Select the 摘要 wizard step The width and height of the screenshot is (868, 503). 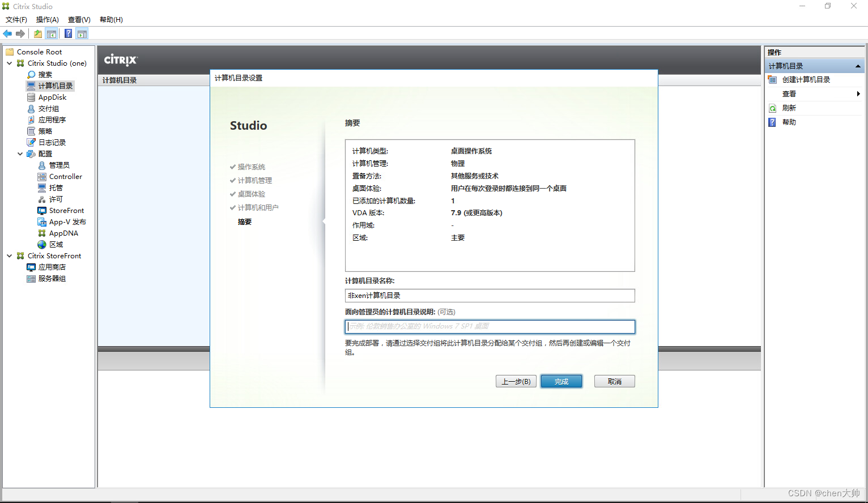(245, 222)
